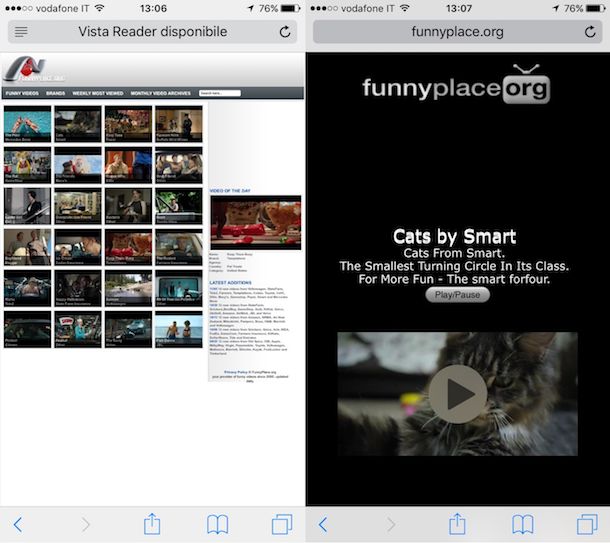Open bookmarks in left phone Safari
Viewport: 610px width, 543px height.
[x=217, y=525]
